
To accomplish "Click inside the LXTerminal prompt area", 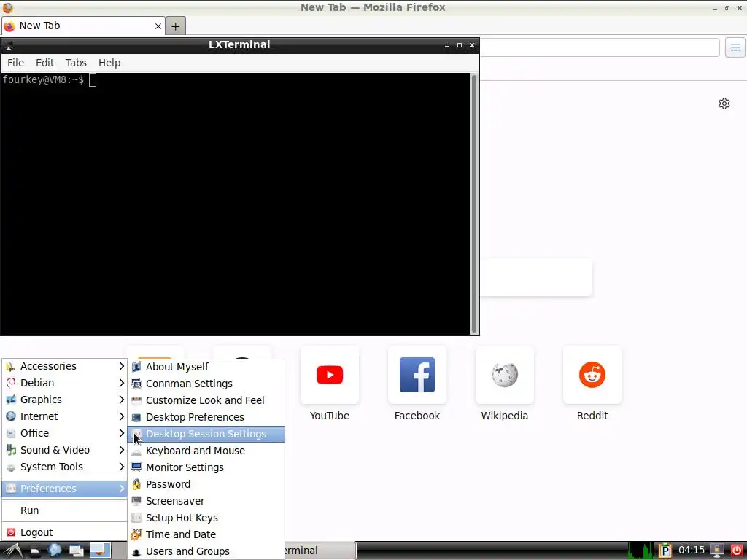I will tap(235, 203).
